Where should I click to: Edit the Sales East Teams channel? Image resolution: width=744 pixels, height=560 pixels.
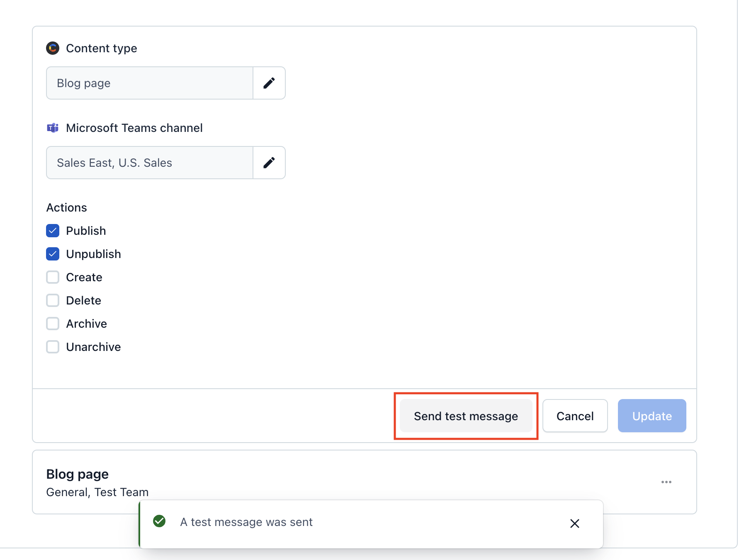269,163
